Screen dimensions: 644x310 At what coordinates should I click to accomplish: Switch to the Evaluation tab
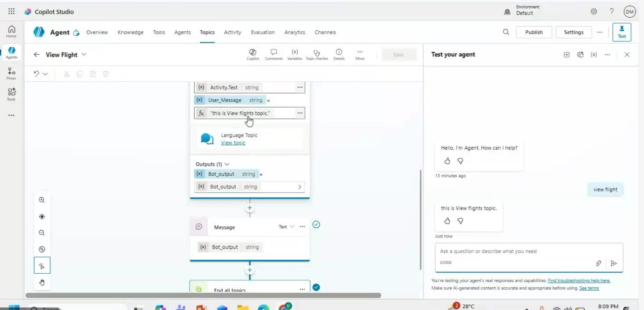point(263,32)
